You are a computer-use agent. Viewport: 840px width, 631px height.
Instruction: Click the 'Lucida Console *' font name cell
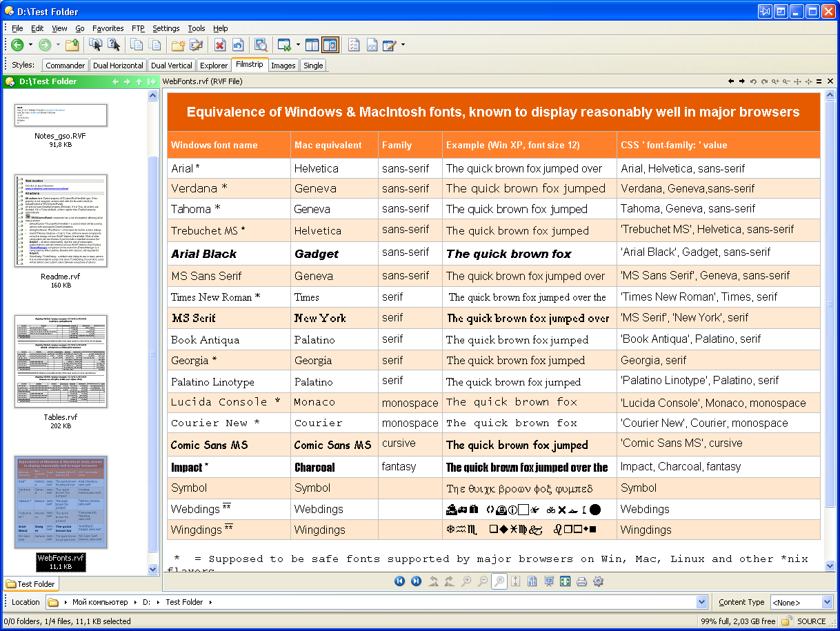pyautogui.click(x=229, y=402)
